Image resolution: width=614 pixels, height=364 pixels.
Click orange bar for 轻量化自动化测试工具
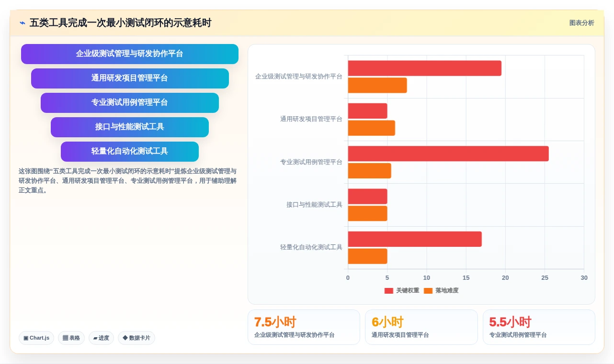[368, 256]
